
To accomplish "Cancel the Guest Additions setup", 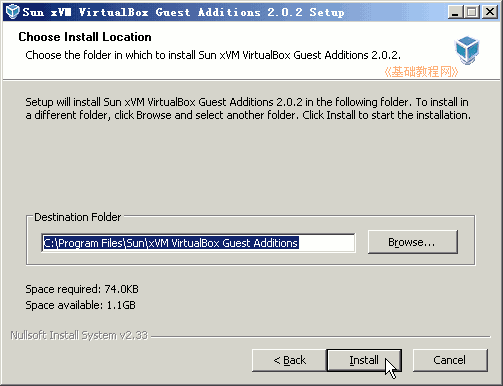I will (450, 360).
